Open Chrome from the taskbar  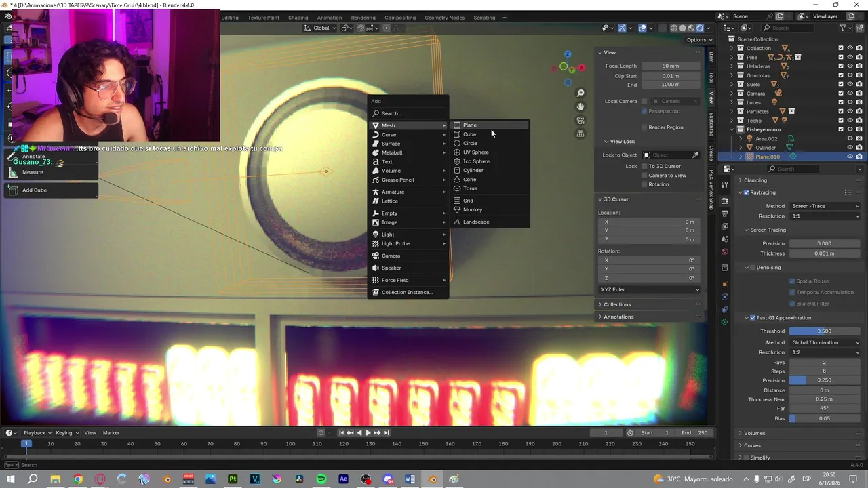(78, 479)
